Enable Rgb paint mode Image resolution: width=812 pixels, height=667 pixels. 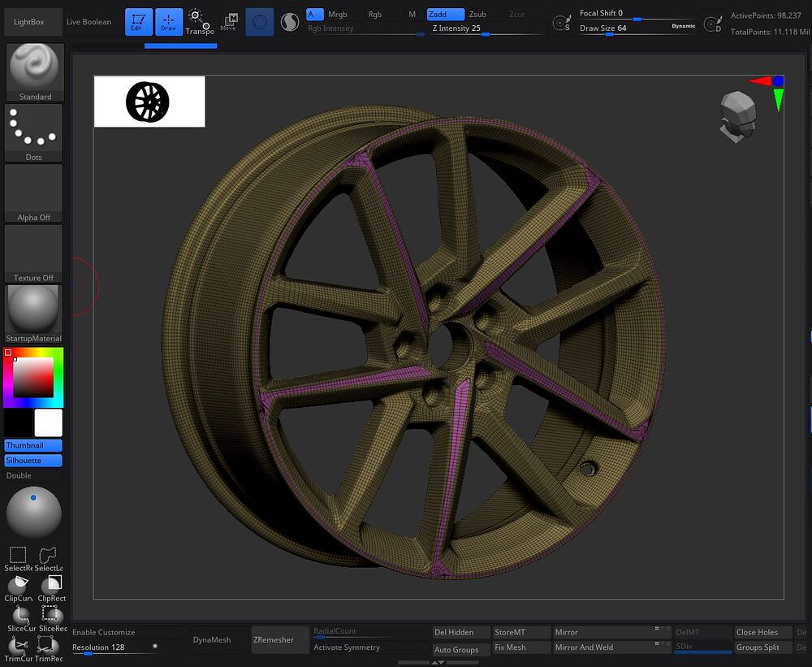point(375,15)
